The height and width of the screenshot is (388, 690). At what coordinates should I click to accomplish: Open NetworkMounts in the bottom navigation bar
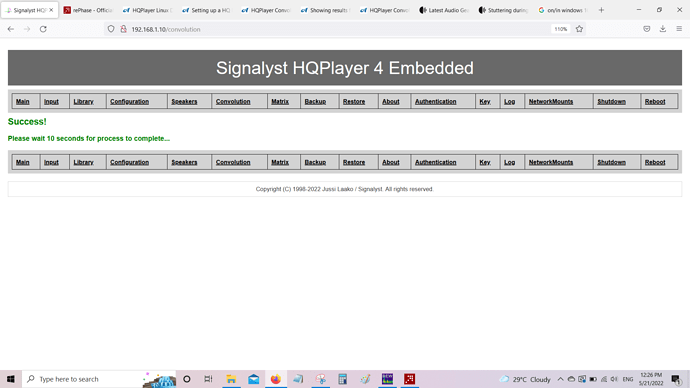tap(551, 162)
